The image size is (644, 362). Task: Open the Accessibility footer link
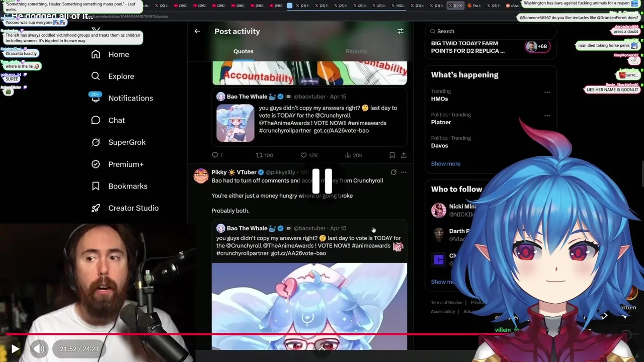tap(443, 311)
